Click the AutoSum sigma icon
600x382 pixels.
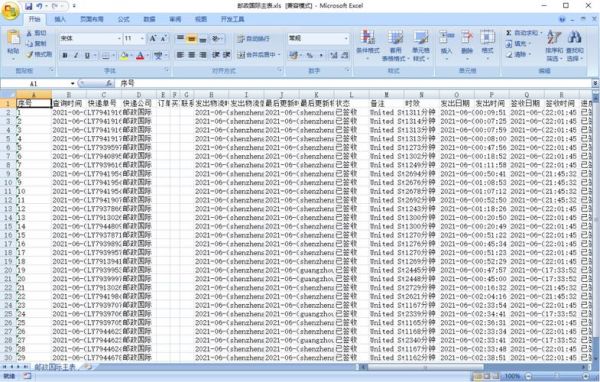509,33
